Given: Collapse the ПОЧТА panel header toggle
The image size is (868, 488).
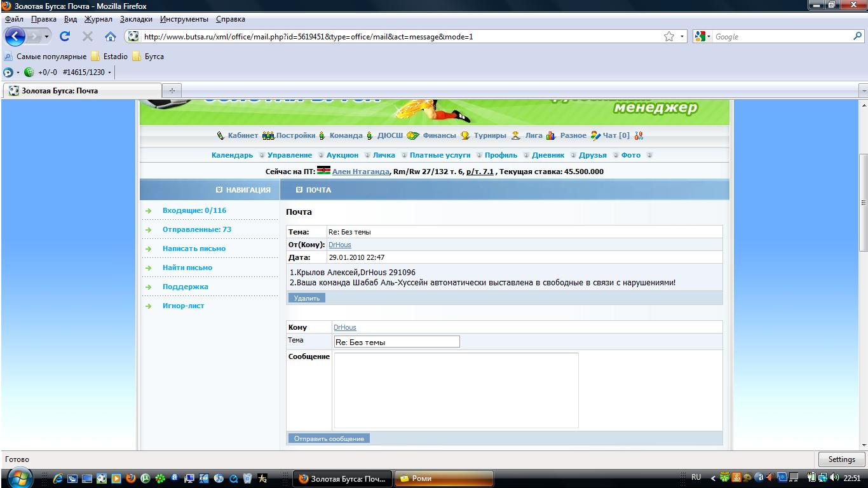Looking at the screenshot, I should (x=299, y=189).
